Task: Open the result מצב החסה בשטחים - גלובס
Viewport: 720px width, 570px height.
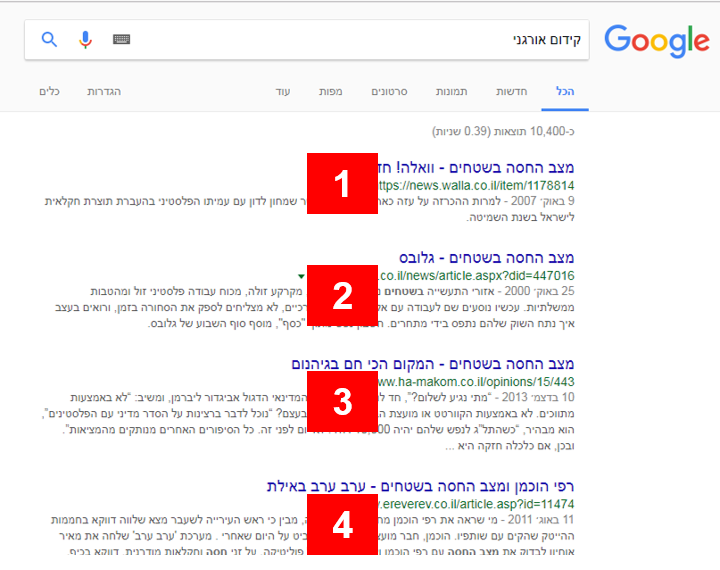Action: tap(486, 258)
